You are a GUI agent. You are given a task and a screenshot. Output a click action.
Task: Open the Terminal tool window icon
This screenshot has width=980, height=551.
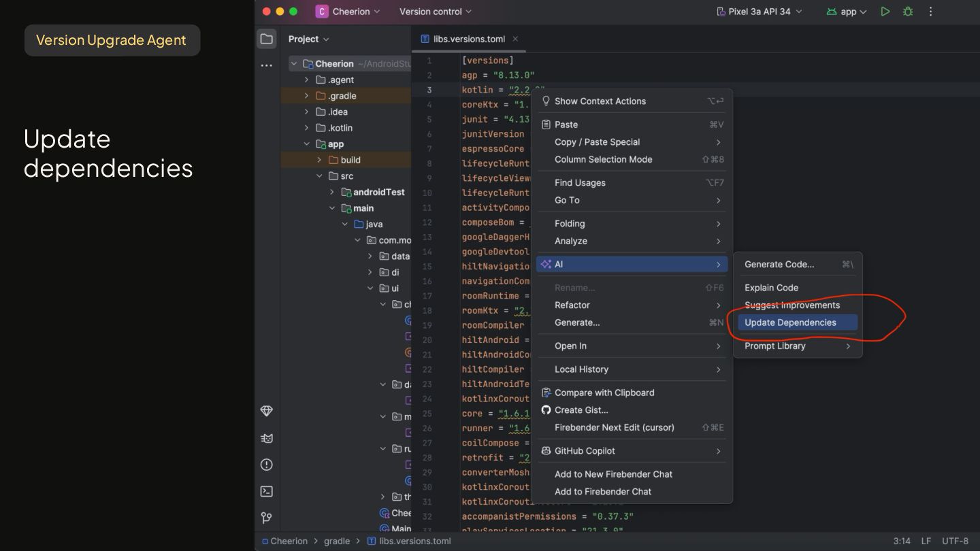point(267,491)
